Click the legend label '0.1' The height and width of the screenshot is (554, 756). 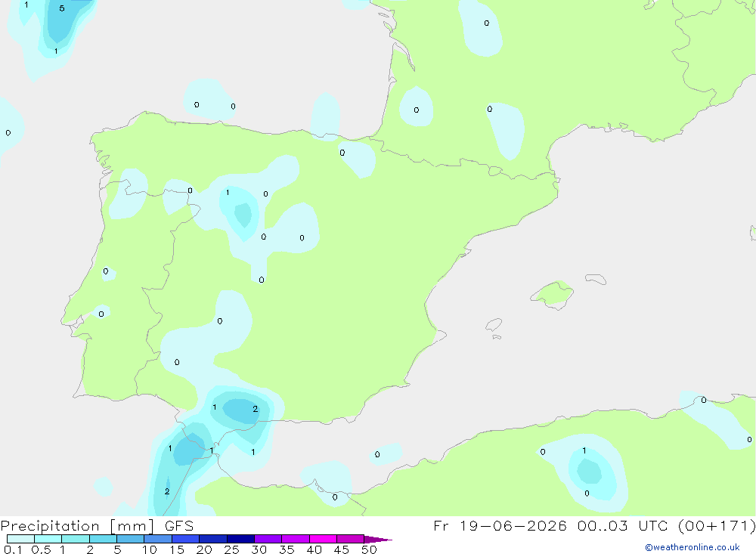point(13,549)
